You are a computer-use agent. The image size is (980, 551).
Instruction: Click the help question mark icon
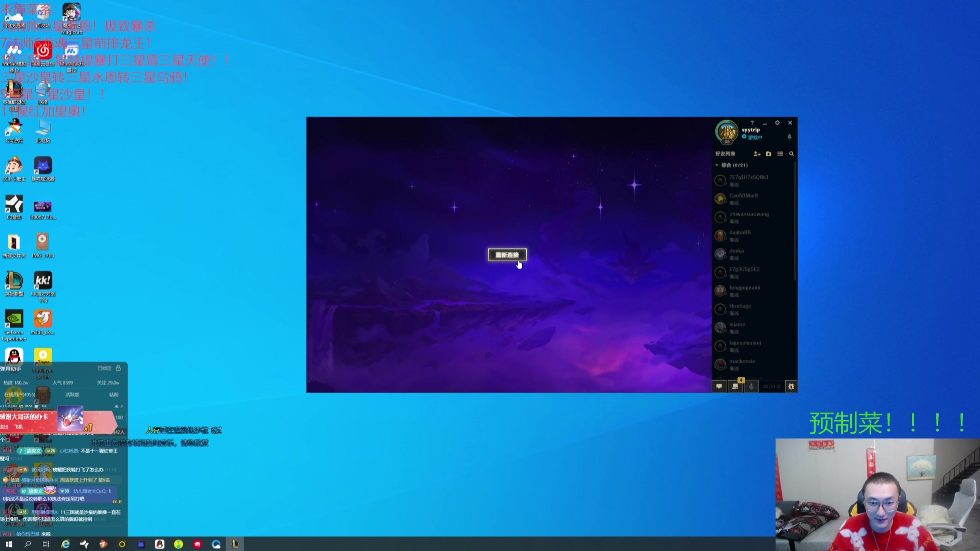point(752,123)
